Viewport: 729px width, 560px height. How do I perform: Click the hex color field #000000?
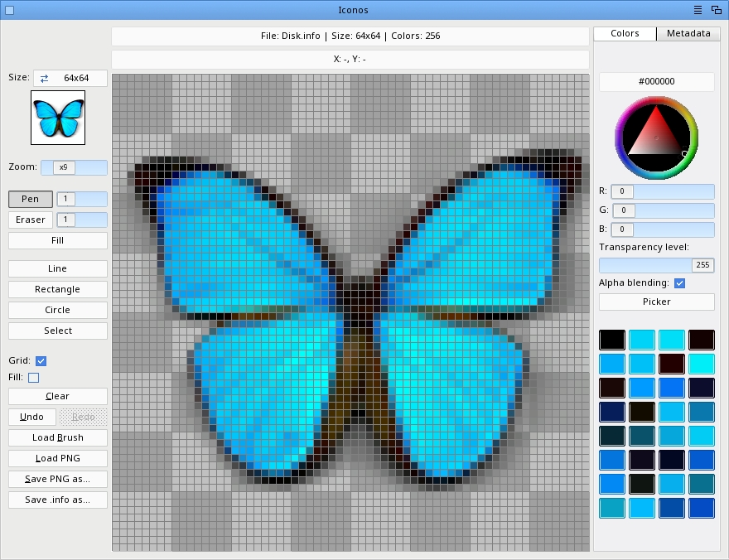[656, 82]
